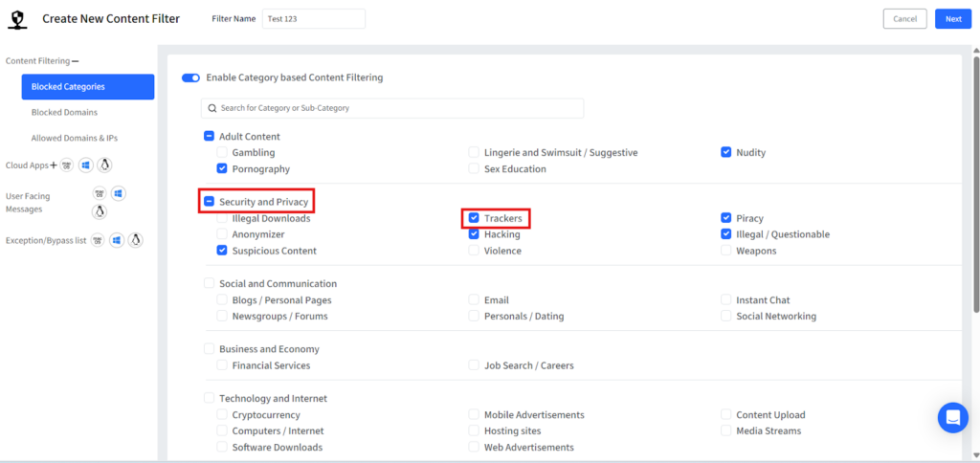980x463 pixels.
Task: Click the macOS icon beside Cloud Apps
Action: 67,165
